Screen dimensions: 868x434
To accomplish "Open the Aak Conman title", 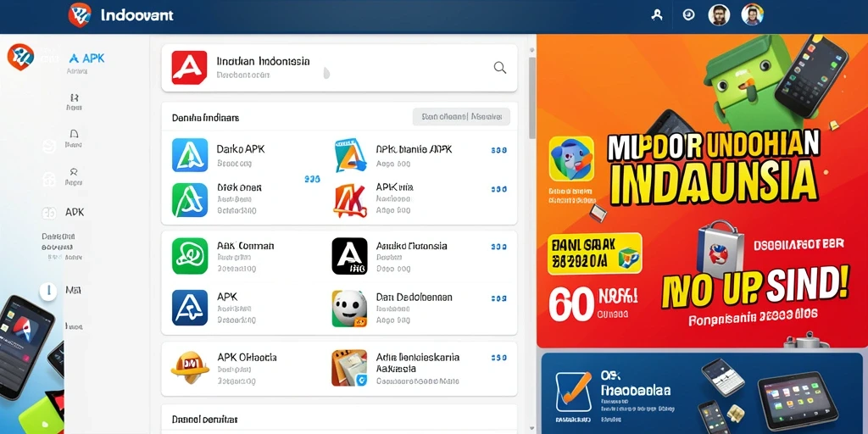I will [246, 246].
